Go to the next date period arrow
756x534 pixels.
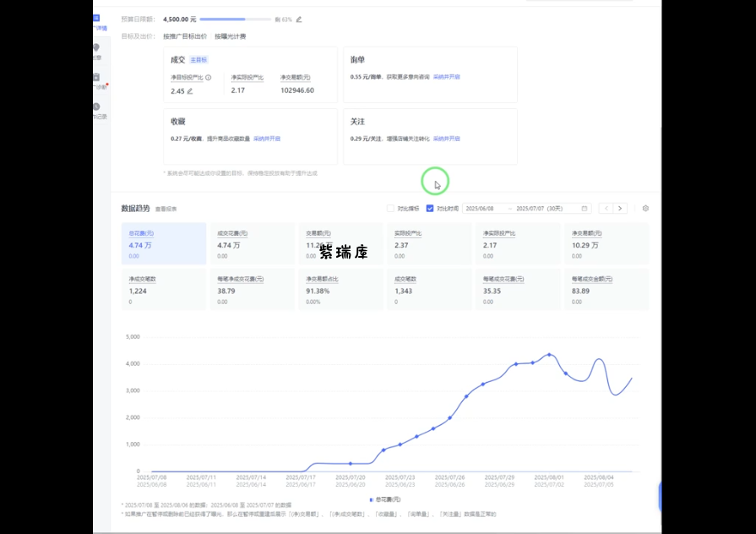click(621, 208)
